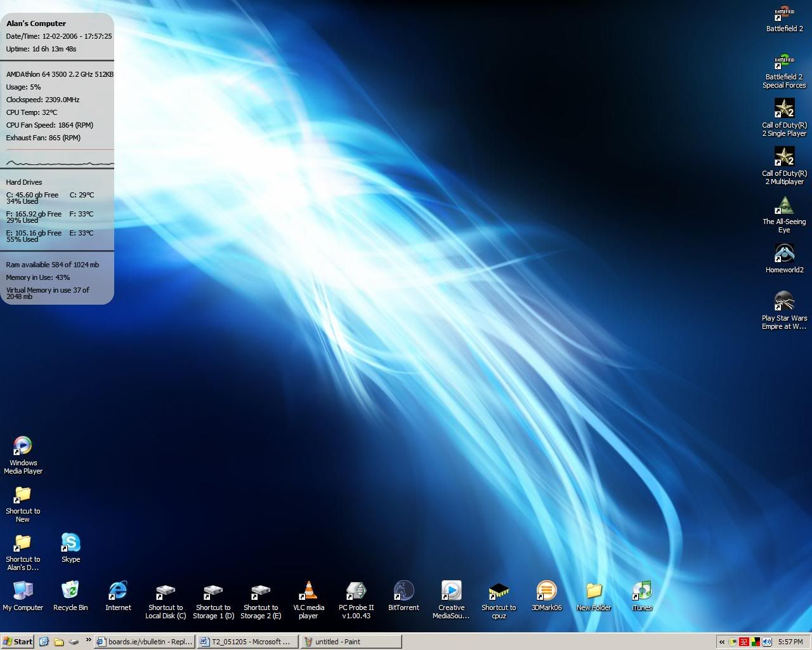
Task: Click the PC Probe II shortcut
Action: point(356,591)
